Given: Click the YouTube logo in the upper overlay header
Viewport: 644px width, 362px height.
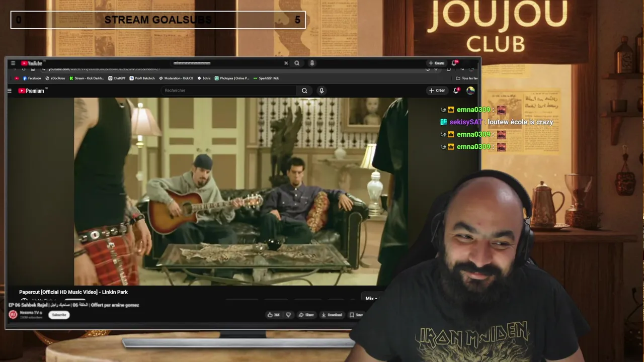Looking at the screenshot, I should tap(32, 63).
